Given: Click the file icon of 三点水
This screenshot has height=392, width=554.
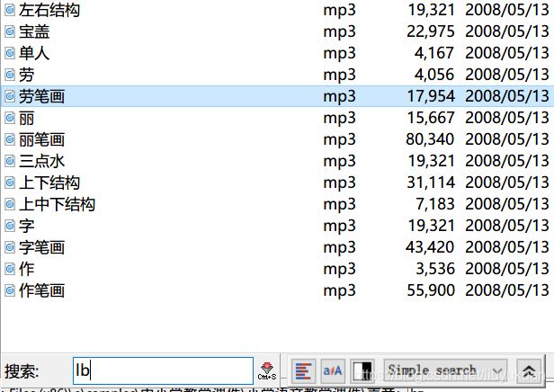Looking at the screenshot, I should point(10,161).
